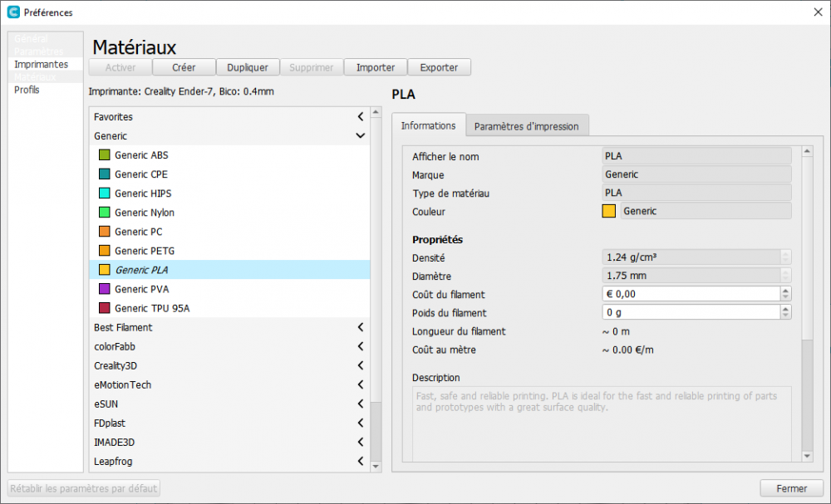Select the Generic ABS material swatch
The image size is (831, 504).
(x=105, y=155)
